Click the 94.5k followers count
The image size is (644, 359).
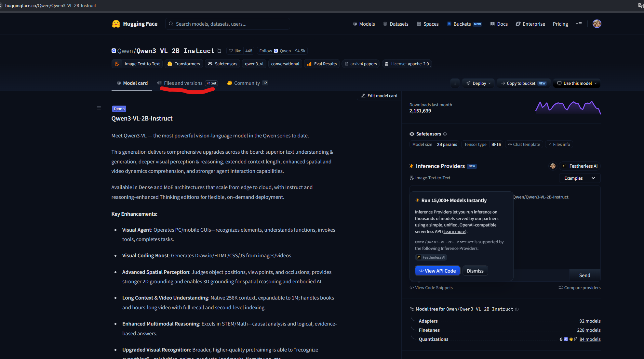point(300,51)
